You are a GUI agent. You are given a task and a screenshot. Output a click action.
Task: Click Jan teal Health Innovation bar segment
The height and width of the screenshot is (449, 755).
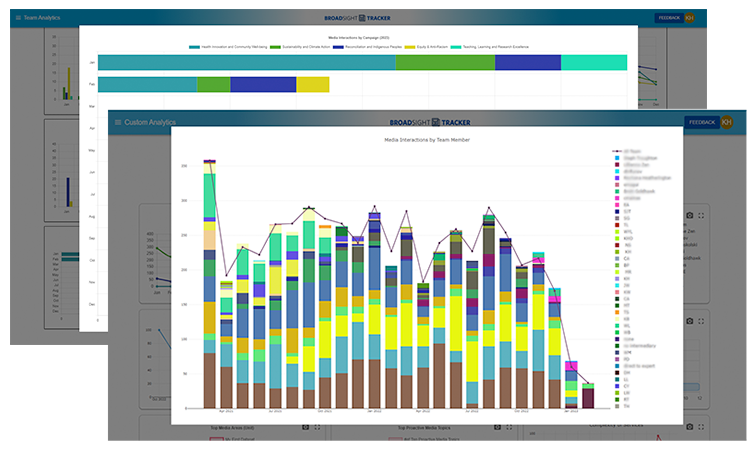point(247,63)
